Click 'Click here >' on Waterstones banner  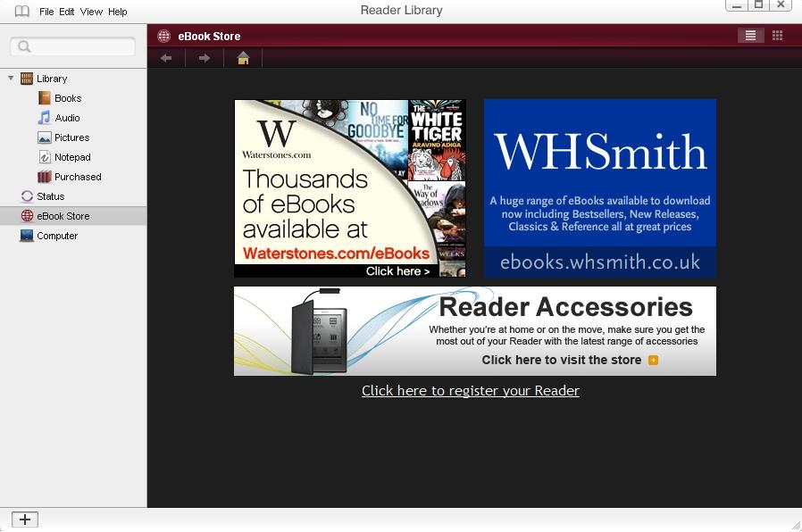(x=397, y=271)
